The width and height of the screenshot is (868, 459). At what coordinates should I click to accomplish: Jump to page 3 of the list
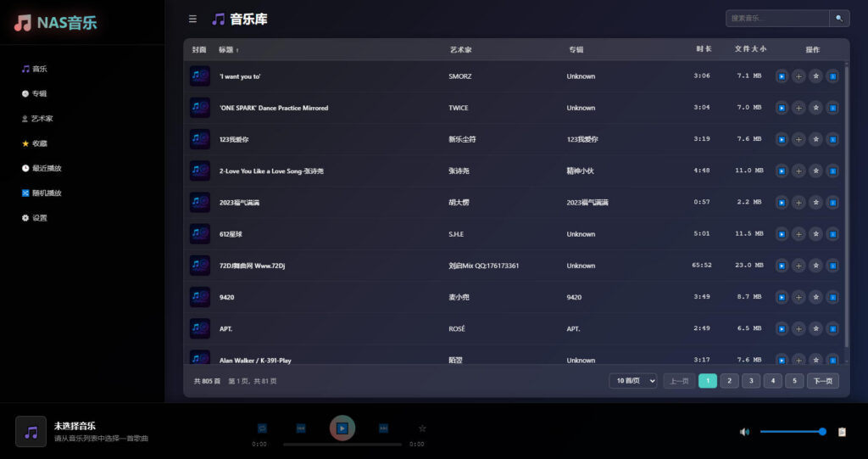(x=751, y=381)
